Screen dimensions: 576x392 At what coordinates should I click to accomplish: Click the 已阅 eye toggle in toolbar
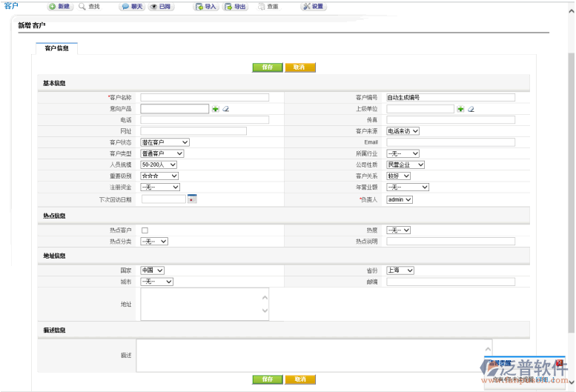point(162,7)
